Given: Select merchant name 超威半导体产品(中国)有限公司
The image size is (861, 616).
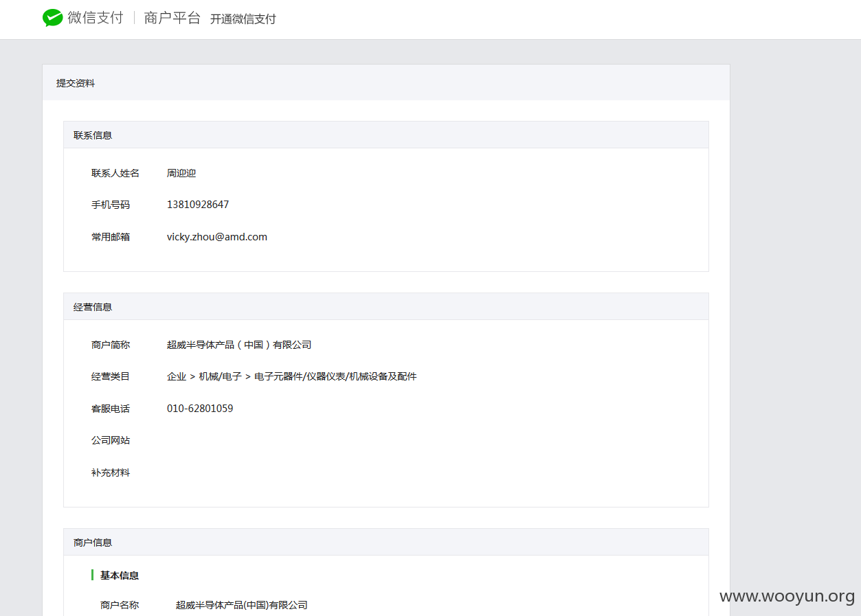Looking at the screenshot, I should click(x=242, y=605).
